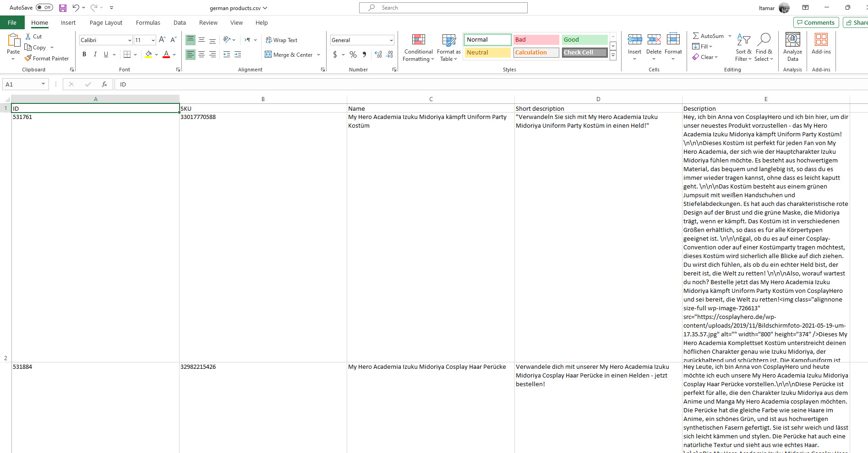The image size is (868, 453).
Task: Click Increase Indent icon
Action: pyautogui.click(x=238, y=54)
